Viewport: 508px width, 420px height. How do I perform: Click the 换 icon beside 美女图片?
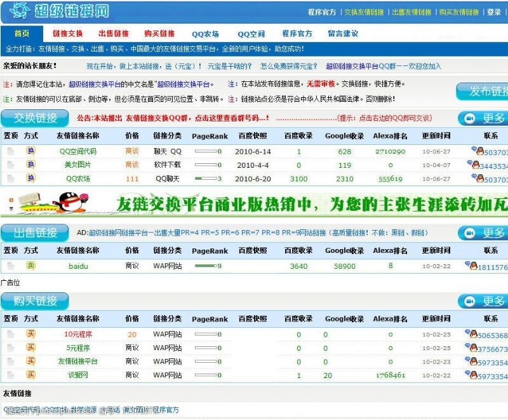(30, 165)
